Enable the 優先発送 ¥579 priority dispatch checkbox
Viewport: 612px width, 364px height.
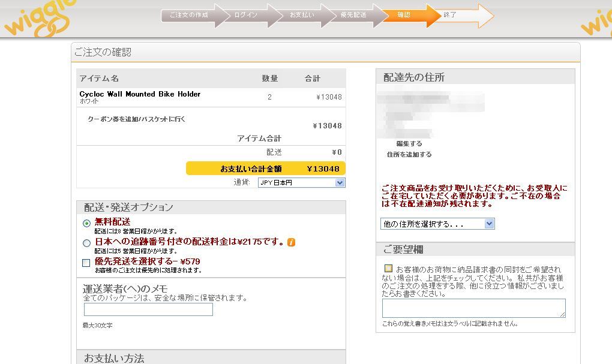tap(86, 263)
